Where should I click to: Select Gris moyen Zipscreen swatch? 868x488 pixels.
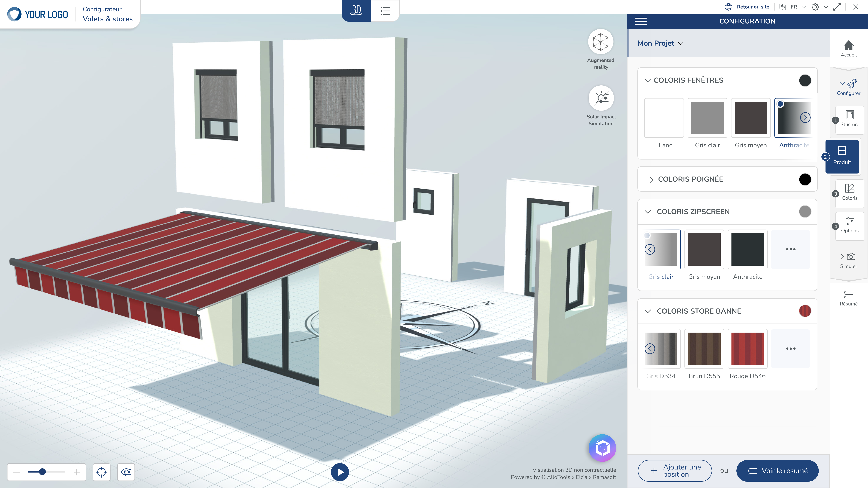pyautogui.click(x=704, y=249)
